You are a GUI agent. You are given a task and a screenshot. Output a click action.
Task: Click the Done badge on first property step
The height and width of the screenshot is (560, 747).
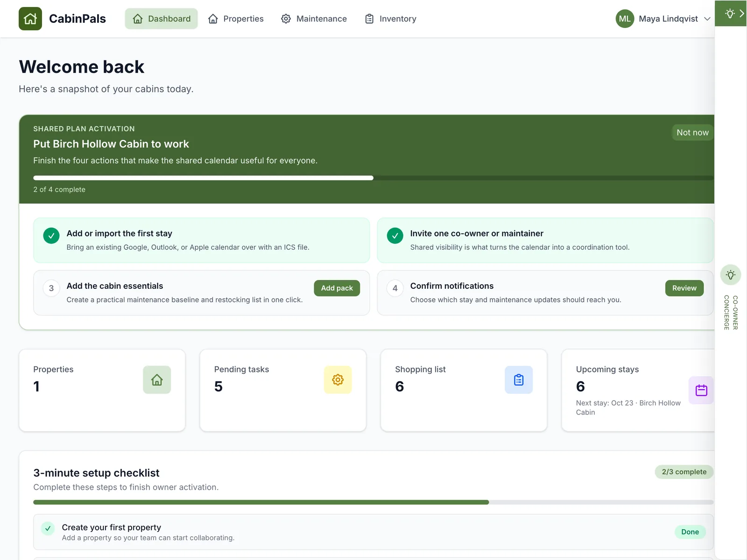point(690,532)
